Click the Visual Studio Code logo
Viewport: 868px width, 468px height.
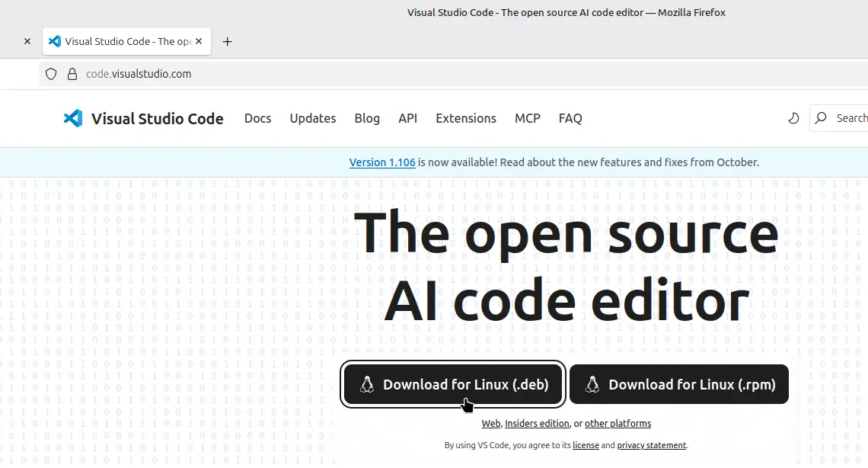tap(72, 117)
